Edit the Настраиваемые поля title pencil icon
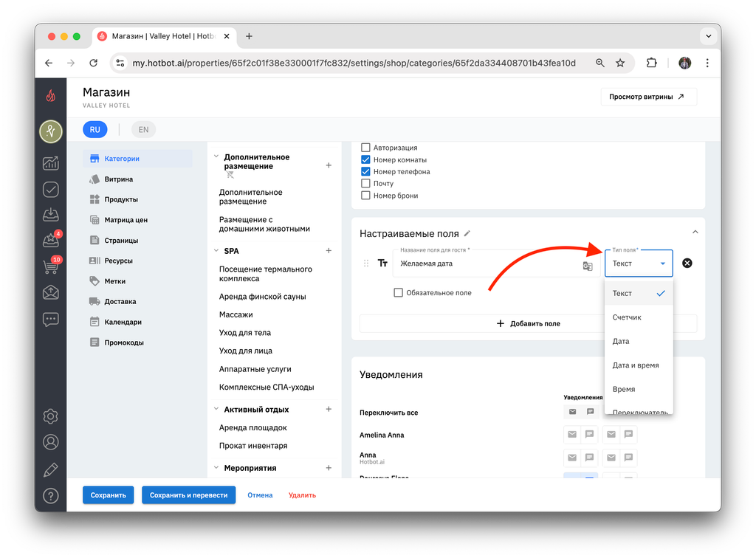The image size is (756, 558). [x=467, y=234]
